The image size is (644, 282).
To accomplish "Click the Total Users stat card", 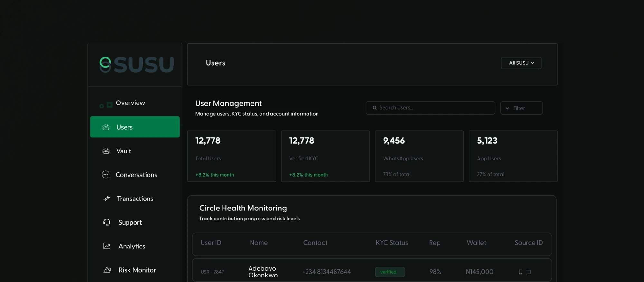I will point(232,156).
